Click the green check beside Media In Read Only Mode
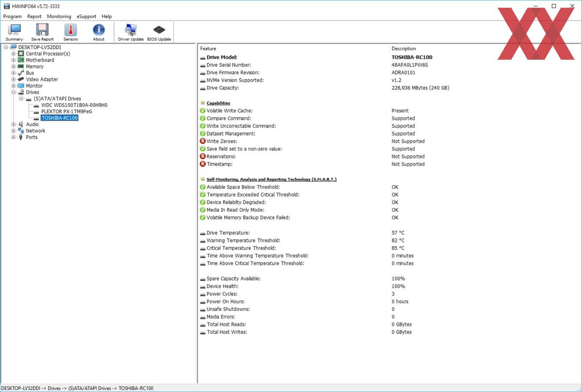The image size is (582, 392). click(203, 210)
